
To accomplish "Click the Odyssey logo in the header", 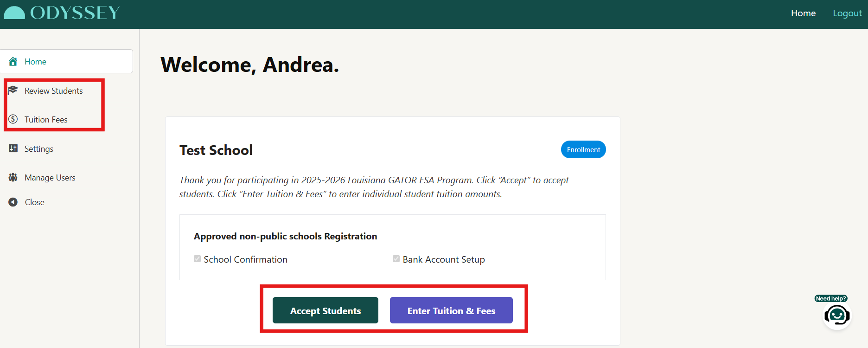I will point(62,13).
